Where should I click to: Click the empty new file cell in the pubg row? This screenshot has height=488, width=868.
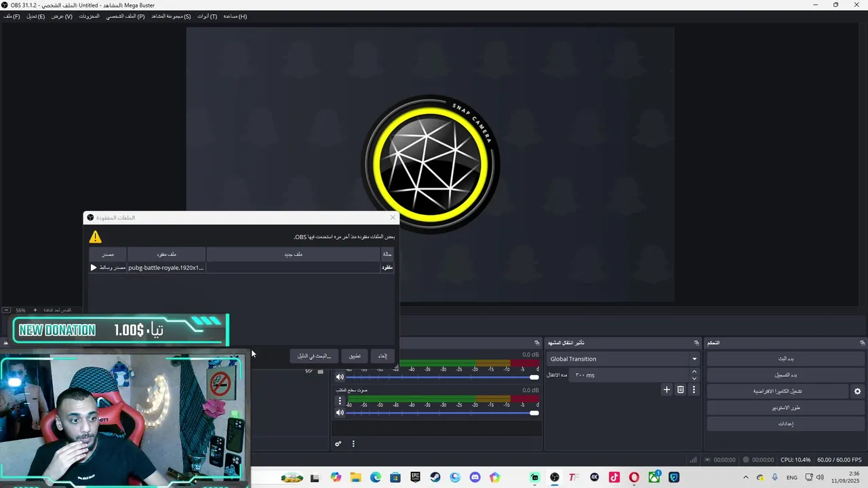pyautogui.click(x=293, y=268)
